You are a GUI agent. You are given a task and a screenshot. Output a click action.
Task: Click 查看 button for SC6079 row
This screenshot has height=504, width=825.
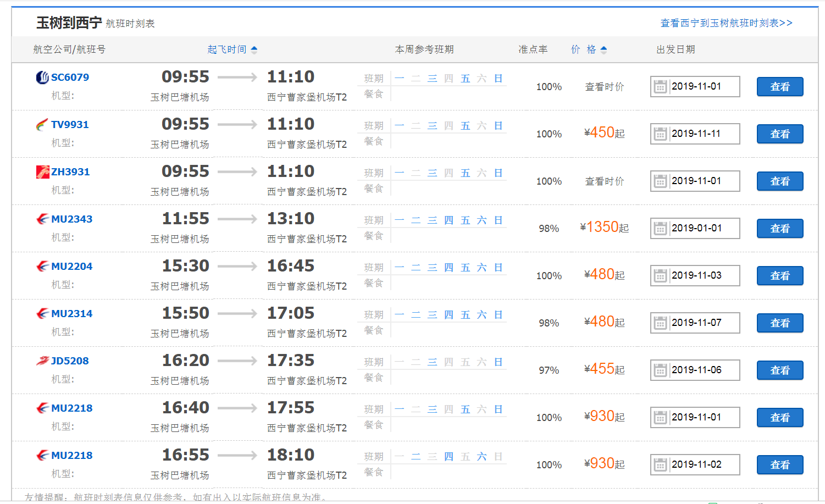780,87
